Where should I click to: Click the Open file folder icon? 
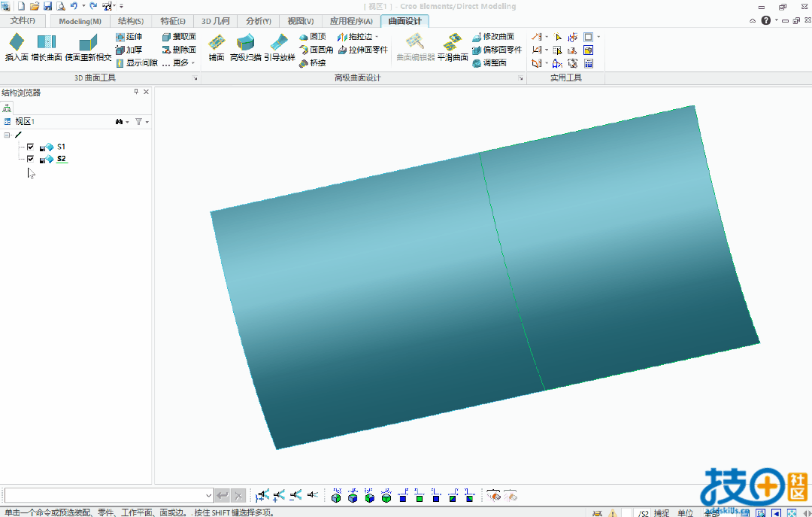pos(34,6)
